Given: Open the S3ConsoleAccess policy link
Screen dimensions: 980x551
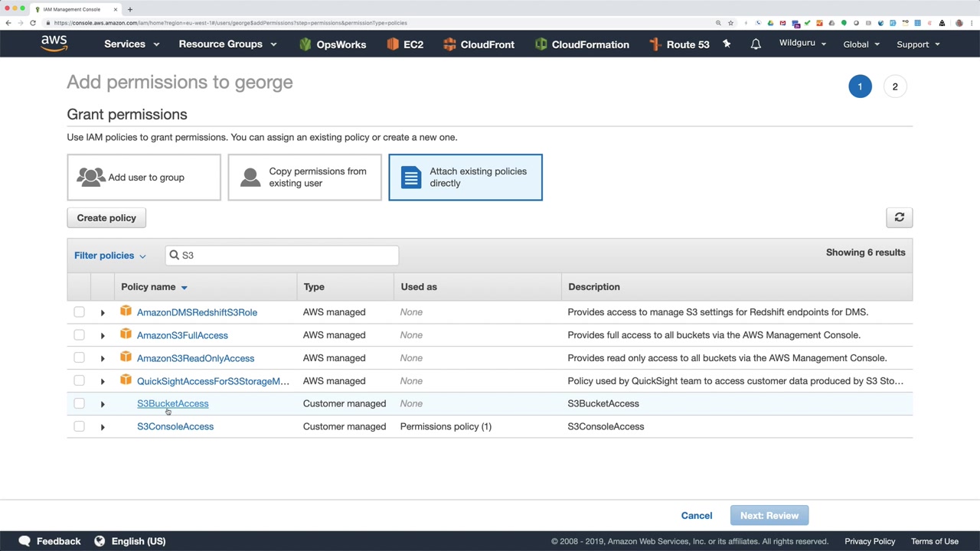Looking at the screenshot, I should (x=175, y=426).
